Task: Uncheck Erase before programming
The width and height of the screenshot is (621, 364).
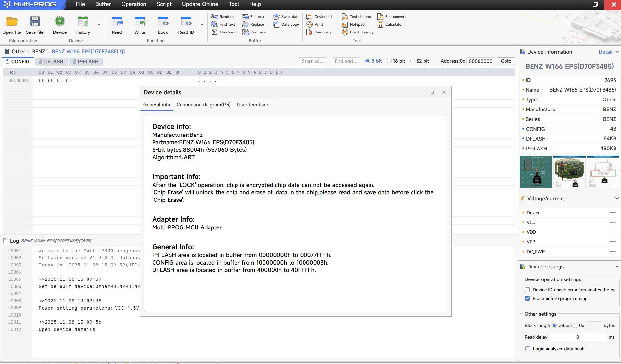Action: tap(527, 298)
